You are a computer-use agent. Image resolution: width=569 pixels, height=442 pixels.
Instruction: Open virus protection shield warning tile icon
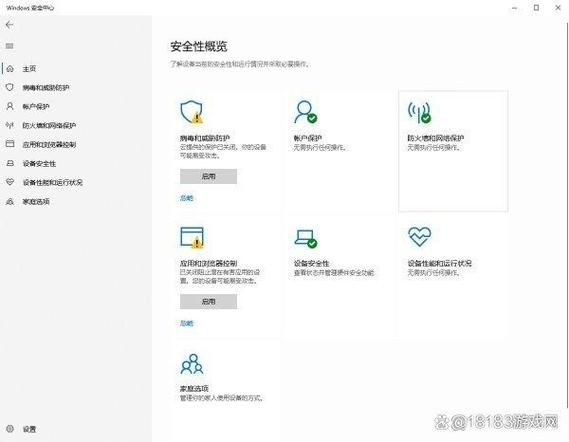pos(192,112)
